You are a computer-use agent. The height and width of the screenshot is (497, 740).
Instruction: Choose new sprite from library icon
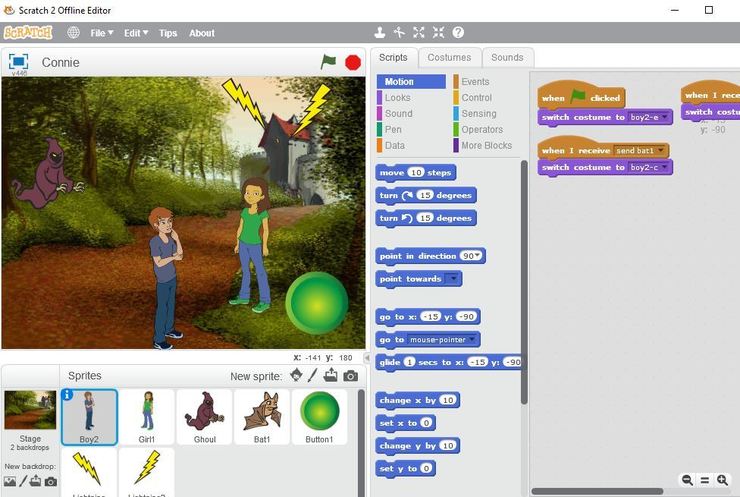pyautogui.click(x=296, y=375)
